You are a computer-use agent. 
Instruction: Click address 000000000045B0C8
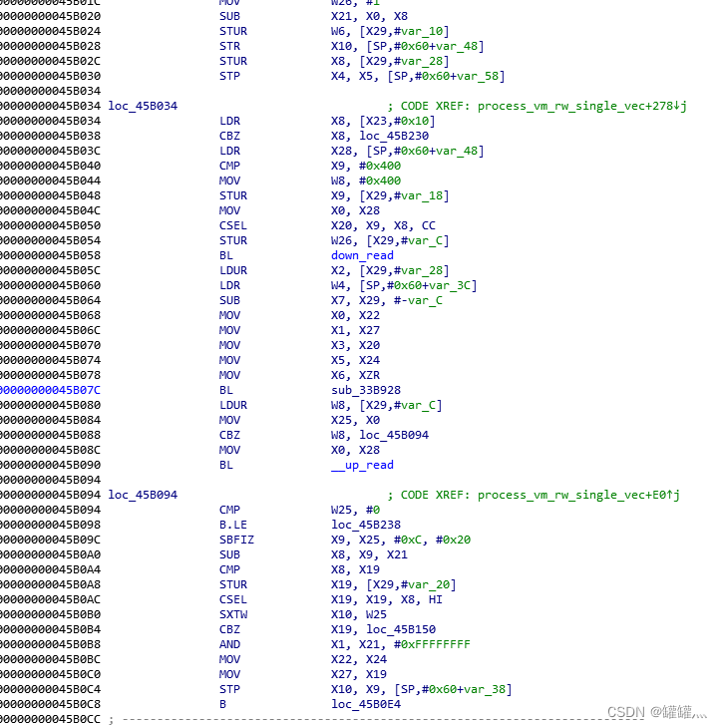[50, 704]
